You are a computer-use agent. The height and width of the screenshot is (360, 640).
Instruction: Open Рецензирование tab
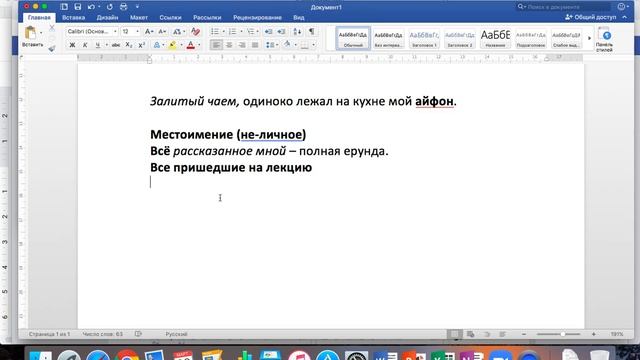click(x=257, y=18)
